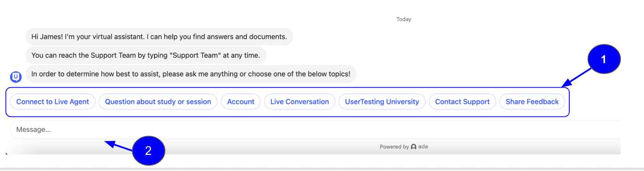Select Question about study or session
Viewport: 644px width, 171px height.
(158, 102)
